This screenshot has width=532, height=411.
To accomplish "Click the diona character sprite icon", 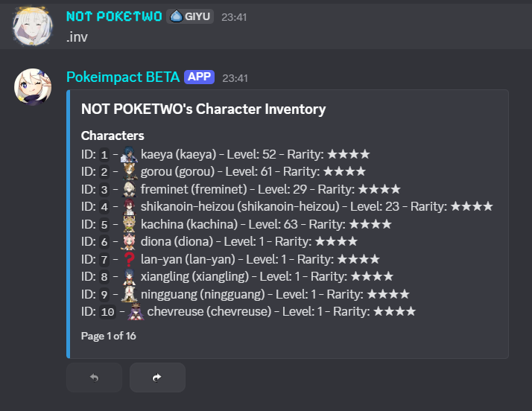I will click(128, 241).
